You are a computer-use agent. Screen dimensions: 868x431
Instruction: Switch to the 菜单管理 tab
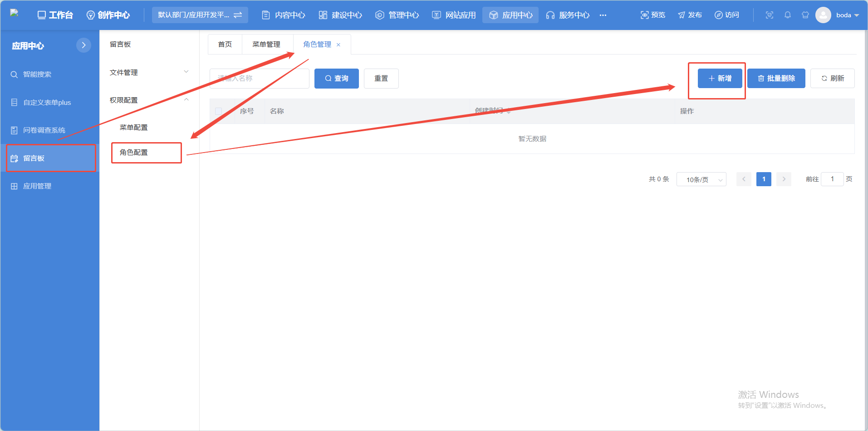(266, 45)
